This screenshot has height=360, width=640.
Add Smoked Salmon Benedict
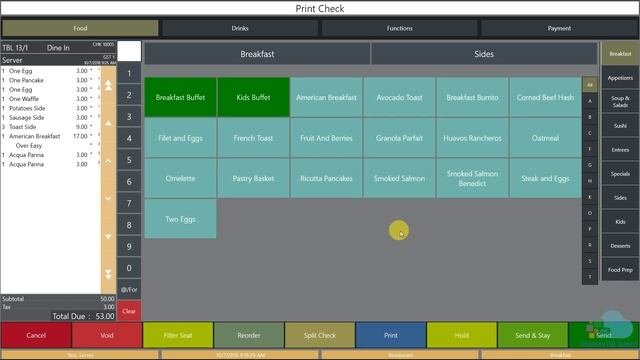click(x=472, y=178)
